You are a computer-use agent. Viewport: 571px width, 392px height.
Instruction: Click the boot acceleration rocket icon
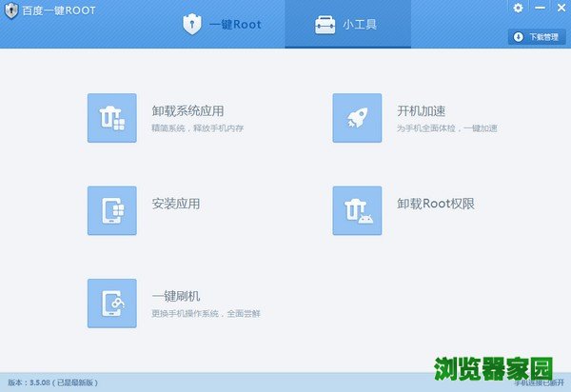357,118
